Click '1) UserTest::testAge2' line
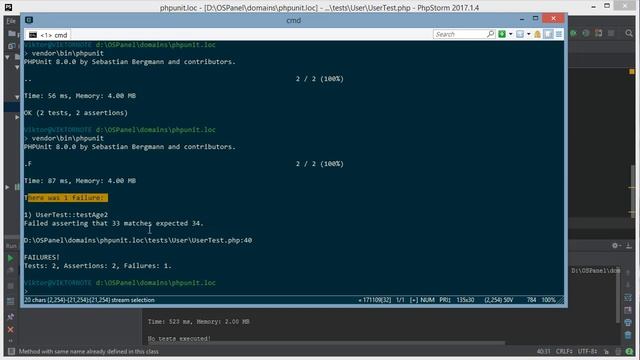Viewport: 640px width, 360px height. (x=66, y=215)
